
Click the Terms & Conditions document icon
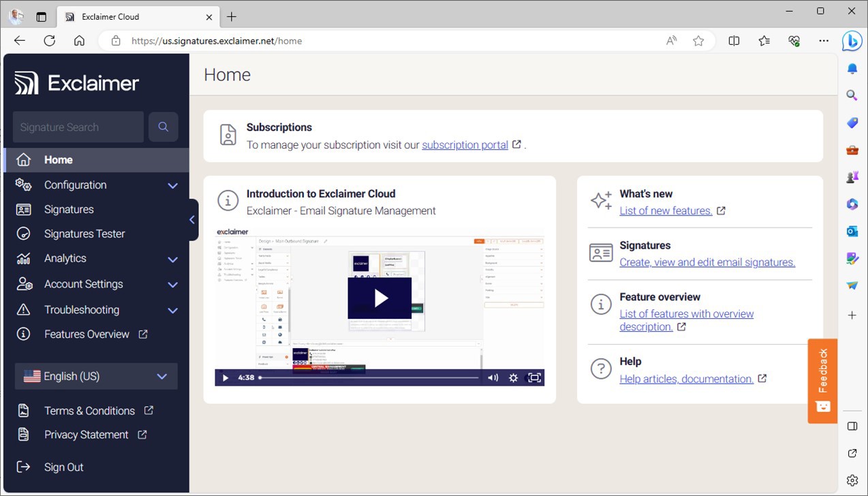24,411
